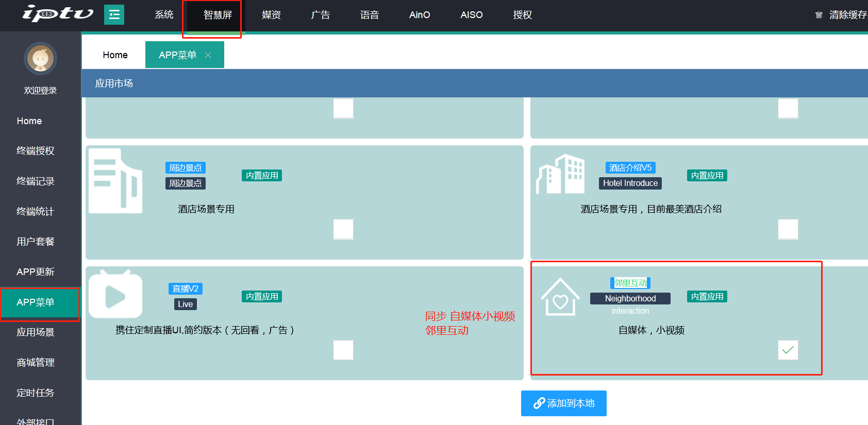Click the neighborhood house heart icon
This screenshot has height=425, width=868.
click(x=560, y=297)
